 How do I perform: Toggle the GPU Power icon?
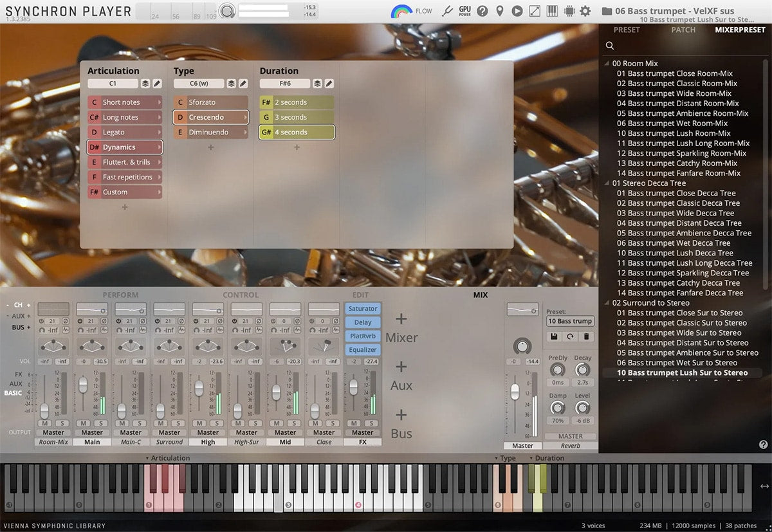click(x=464, y=11)
